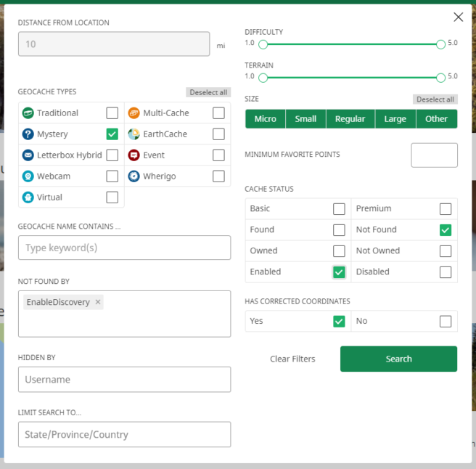Viewport: 476px width, 469px height.
Task: Enable the Premium cache status checkbox
Action: coord(446,209)
